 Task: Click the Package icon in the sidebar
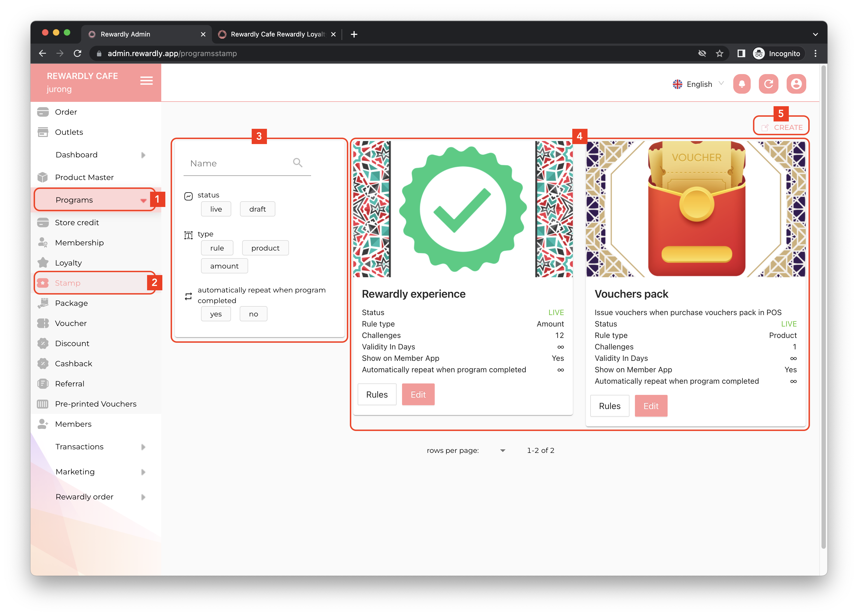(x=43, y=303)
